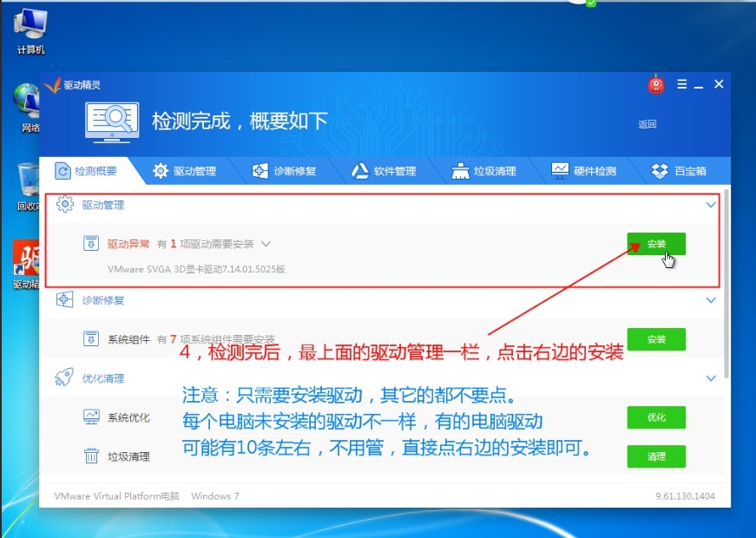Switch to the 软件管理 tab
The width and height of the screenshot is (756, 538).
(384, 171)
